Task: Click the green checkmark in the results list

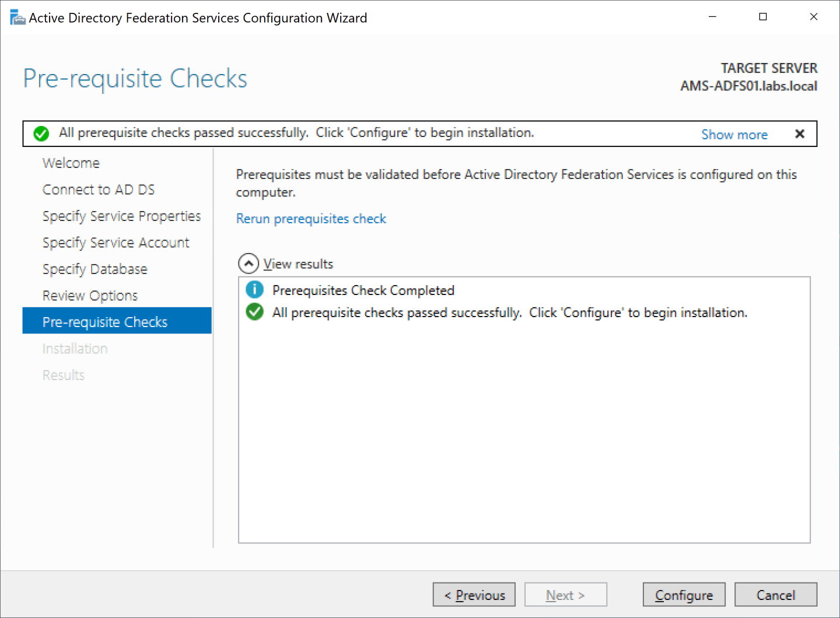Action: point(254,312)
